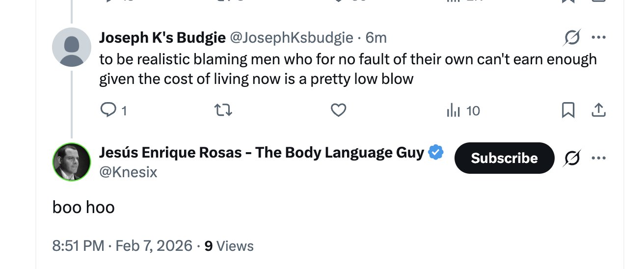Repost Joseph K's Budgie's tweet
The image size is (644, 269).
coord(224,111)
